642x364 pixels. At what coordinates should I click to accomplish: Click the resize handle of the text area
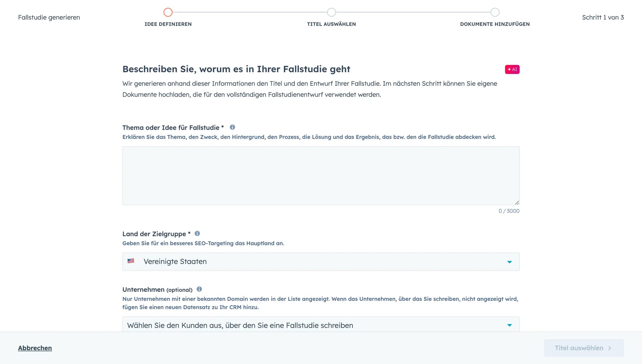tap(517, 202)
